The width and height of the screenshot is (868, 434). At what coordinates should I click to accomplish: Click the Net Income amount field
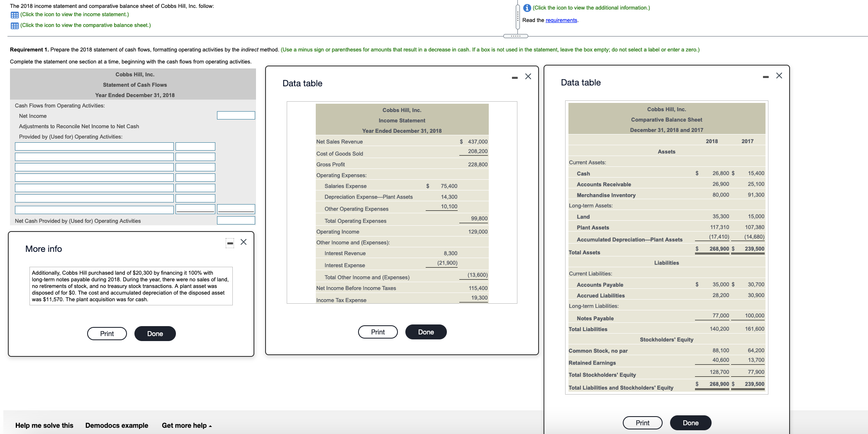pyautogui.click(x=236, y=115)
